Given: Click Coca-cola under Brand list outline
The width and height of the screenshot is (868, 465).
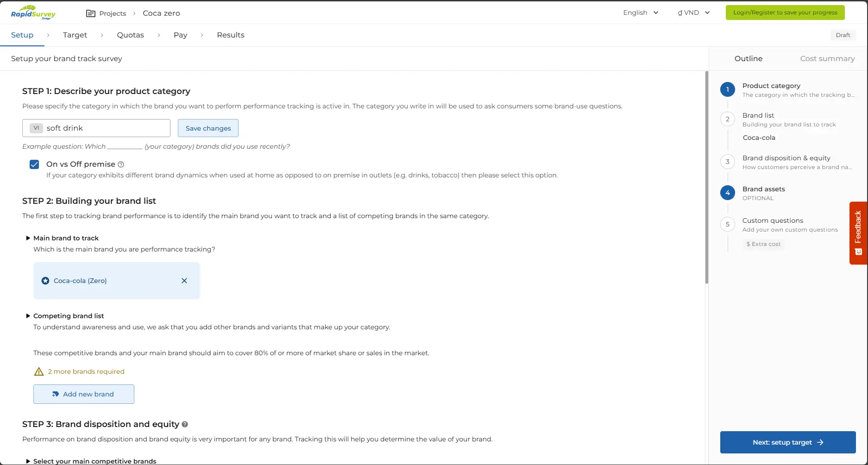Looking at the screenshot, I should tap(759, 138).
